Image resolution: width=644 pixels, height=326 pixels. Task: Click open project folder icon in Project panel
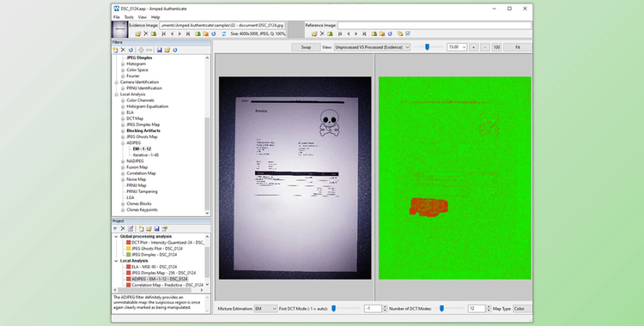[x=149, y=229]
